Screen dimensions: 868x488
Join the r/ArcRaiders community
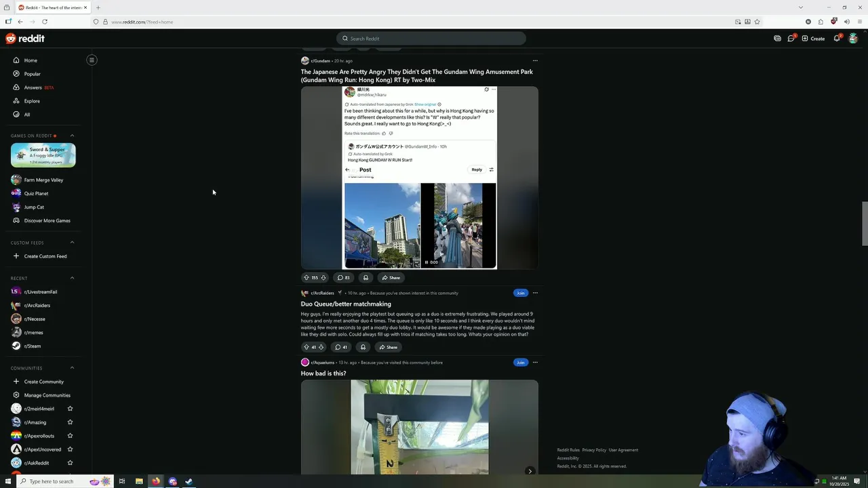click(520, 293)
